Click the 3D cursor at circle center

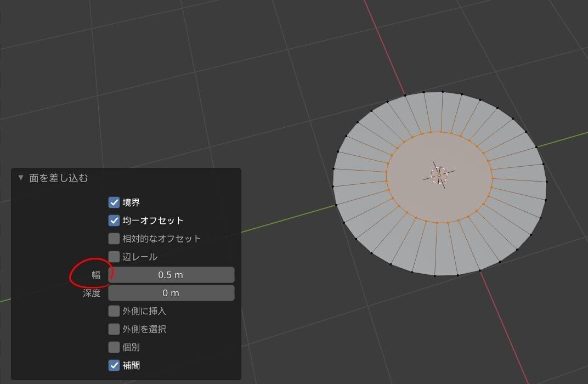(439, 175)
